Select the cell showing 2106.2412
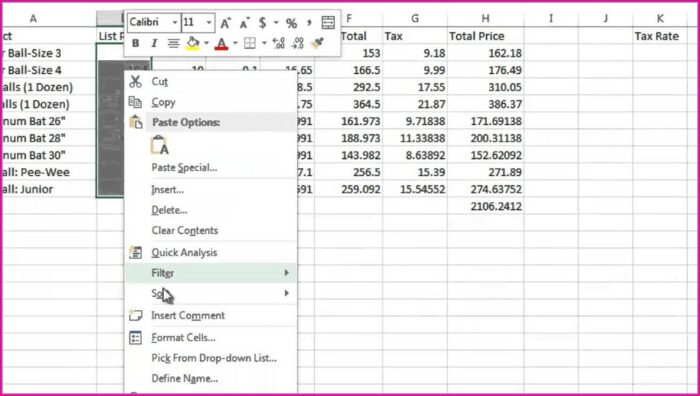This screenshot has width=700, height=396. 485,207
